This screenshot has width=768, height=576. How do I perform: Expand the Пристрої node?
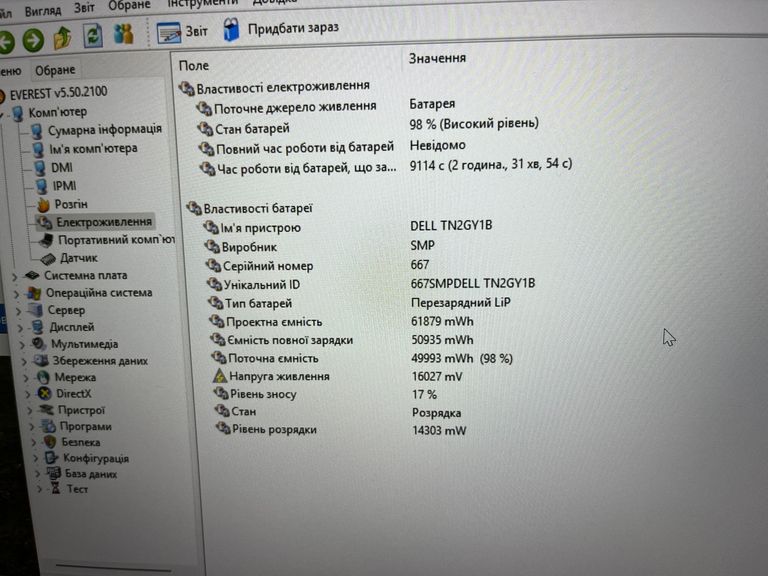pyautogui.click(x=30, y=410)
